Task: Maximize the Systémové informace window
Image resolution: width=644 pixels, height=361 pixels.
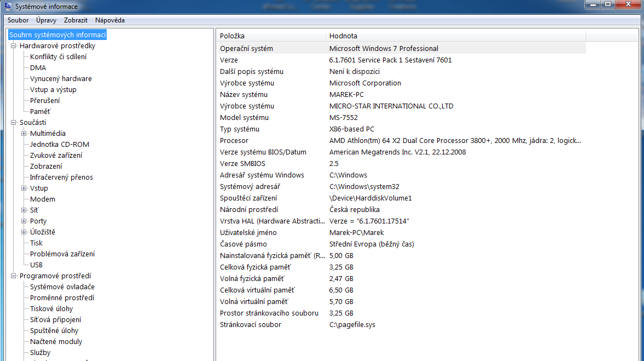Action: [608, 4]
